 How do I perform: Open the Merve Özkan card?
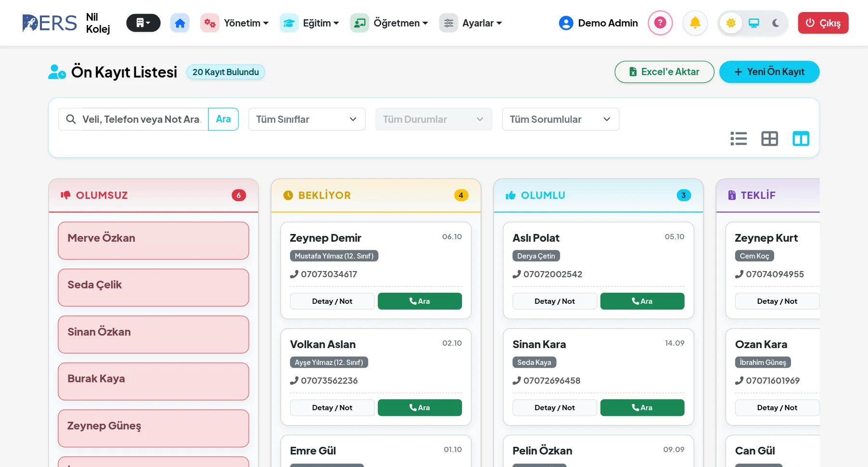tap(153, 240)
